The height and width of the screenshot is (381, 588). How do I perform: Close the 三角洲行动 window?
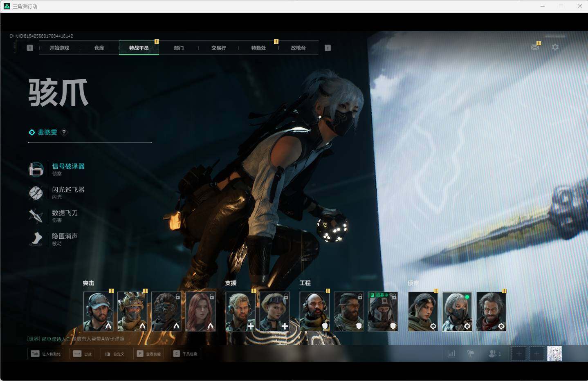pyautogui.click(x=579, y=6)
